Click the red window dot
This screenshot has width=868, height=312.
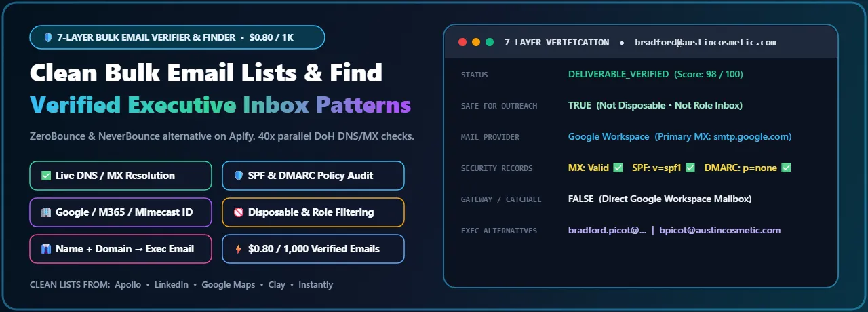[x=462, y=42]
